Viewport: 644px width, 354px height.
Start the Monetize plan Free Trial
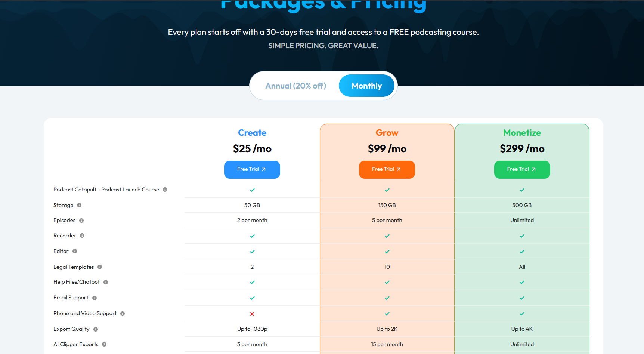coord(522,170)
